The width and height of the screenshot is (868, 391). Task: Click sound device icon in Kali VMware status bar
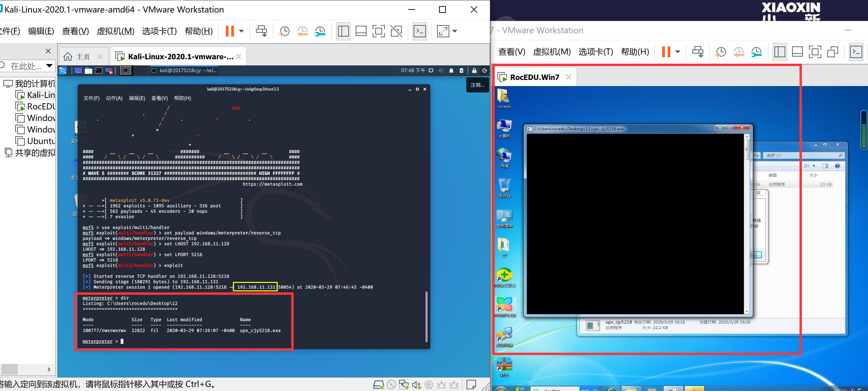pyautogui.click(x=416, y=385)
